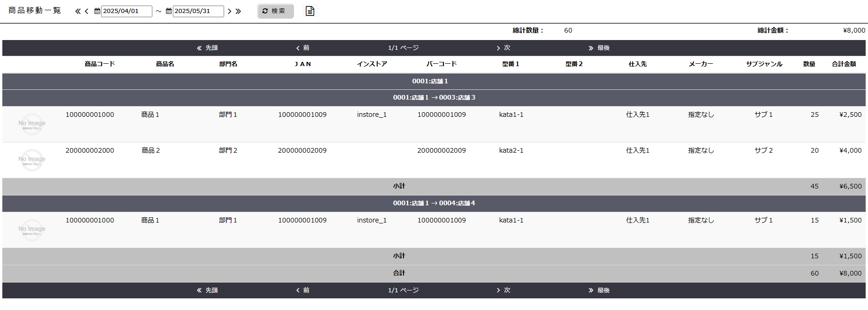Go to 先頭 in top pager

click(207, 48)
